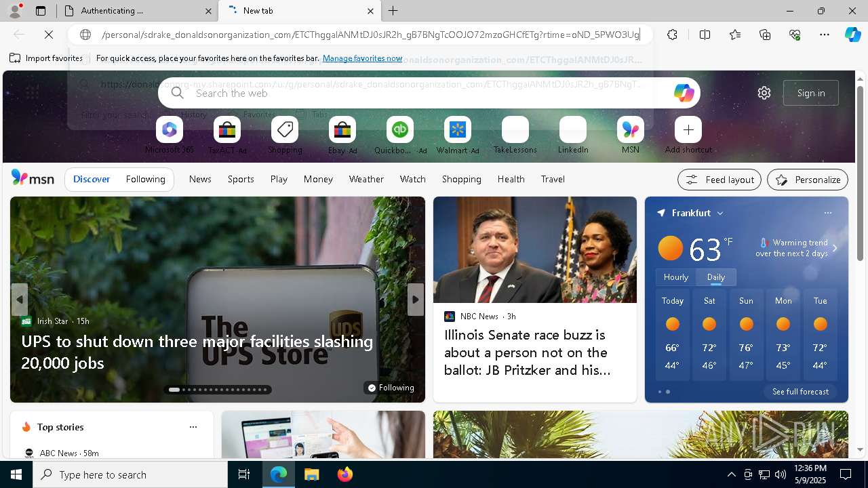Open the Sports menu item
The height and width of the screenshot is (488, 868).
[x=241, y=180]
